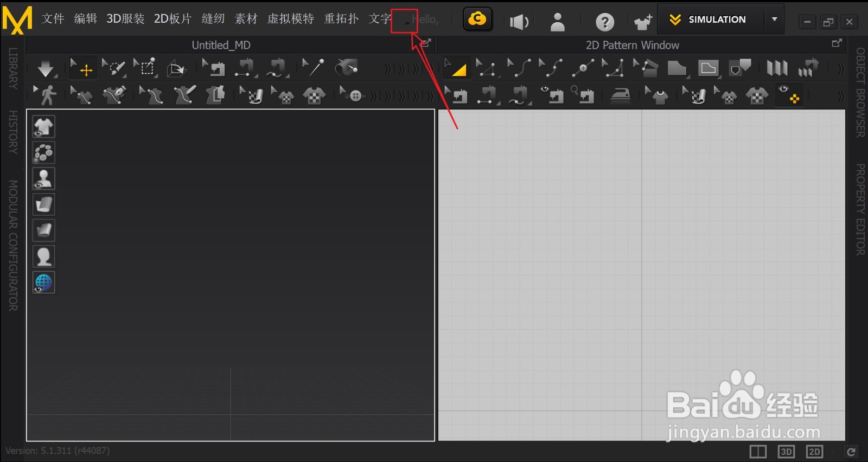Screen dimensions: 868x462
Task: Toggle the two-pane layout icon in status bar
Action: click(758, 451)
